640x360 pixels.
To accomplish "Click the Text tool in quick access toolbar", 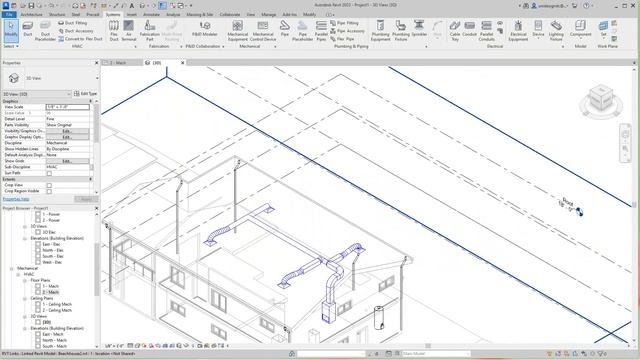I will point(132,6).
